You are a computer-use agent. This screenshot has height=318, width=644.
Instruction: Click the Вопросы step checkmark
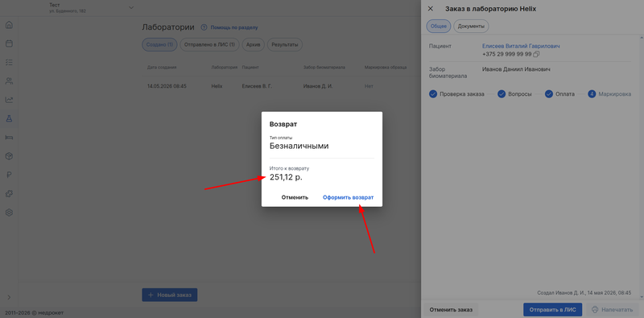coord(502,94)
